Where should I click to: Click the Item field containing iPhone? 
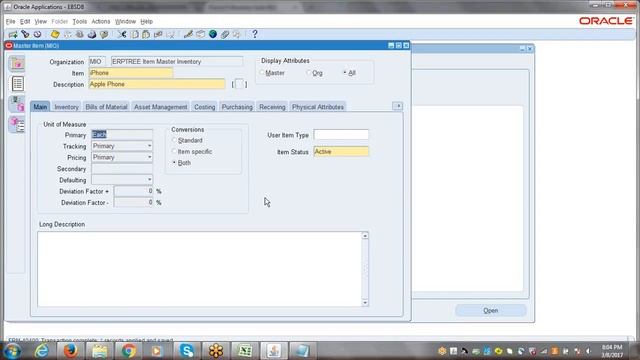[x=131, y=73]
